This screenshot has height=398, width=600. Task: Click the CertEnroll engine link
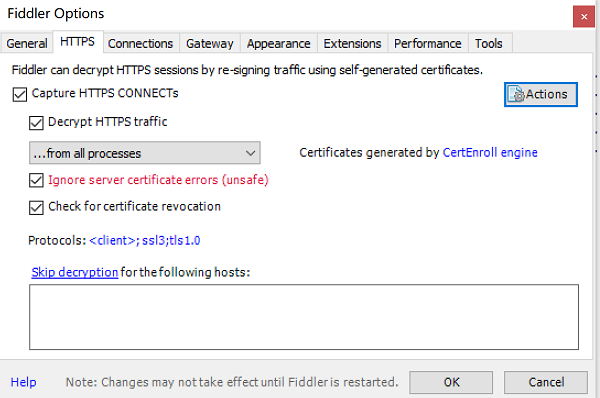point(490,152)
